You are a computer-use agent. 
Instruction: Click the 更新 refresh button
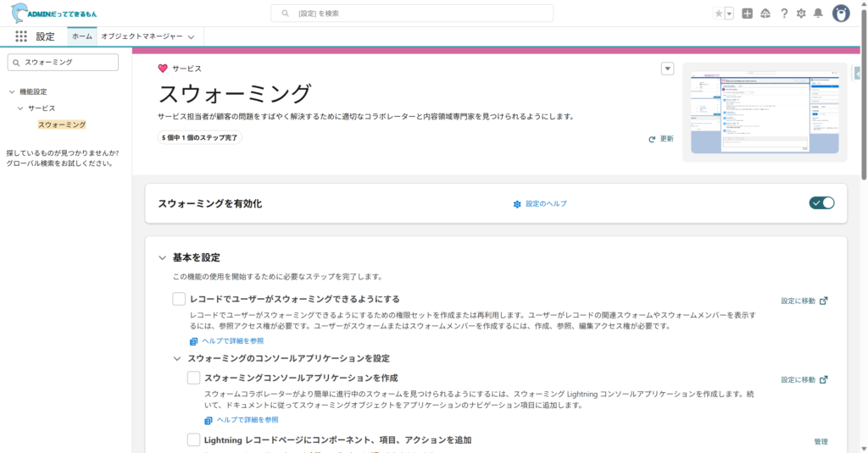(661, 139)
